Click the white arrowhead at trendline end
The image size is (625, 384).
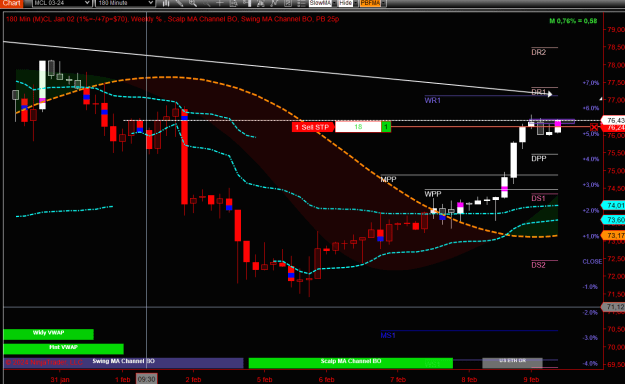point(550,94)
